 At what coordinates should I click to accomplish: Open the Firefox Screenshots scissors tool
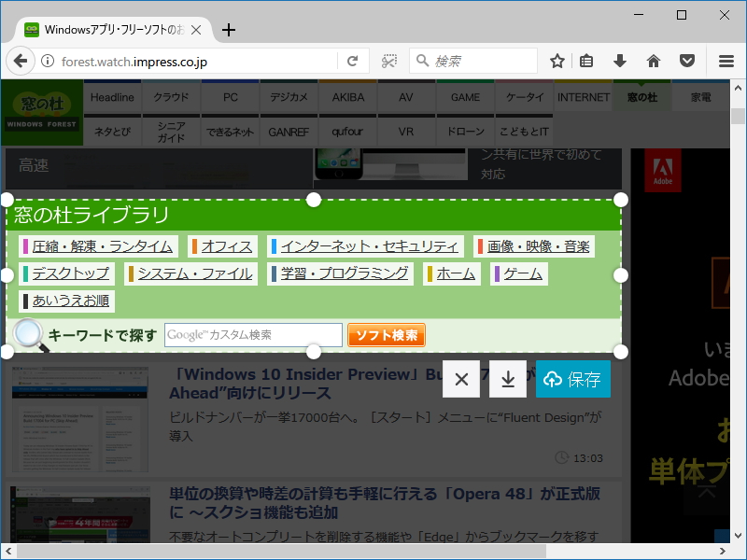388,60
